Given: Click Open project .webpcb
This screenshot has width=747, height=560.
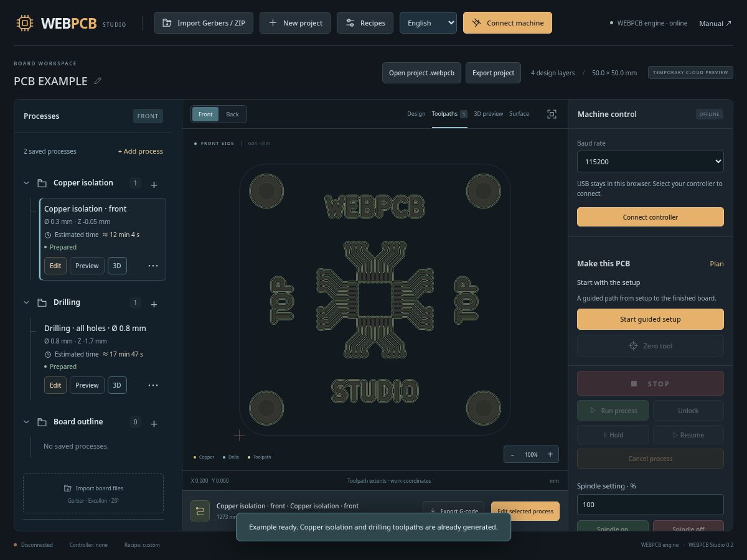Looking at the screenshot, I should [421, 73].
